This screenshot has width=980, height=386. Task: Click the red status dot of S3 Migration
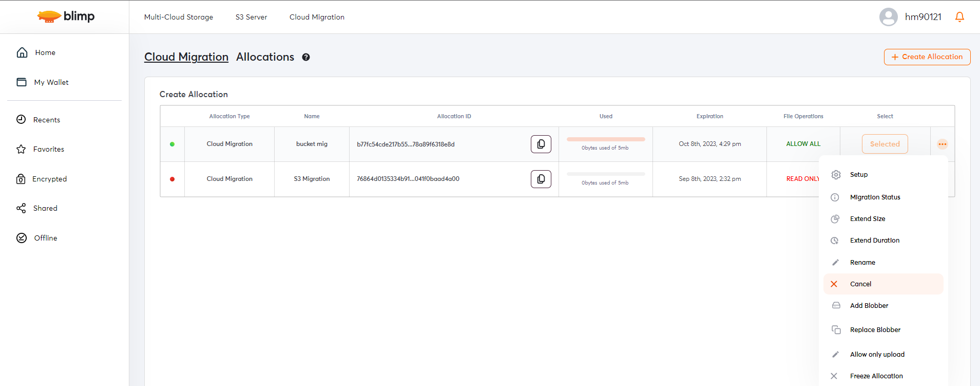coord(172,179)
